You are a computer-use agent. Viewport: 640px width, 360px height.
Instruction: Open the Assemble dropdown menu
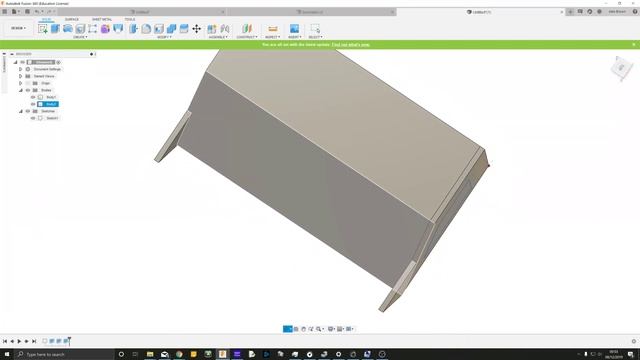[218, 37]
